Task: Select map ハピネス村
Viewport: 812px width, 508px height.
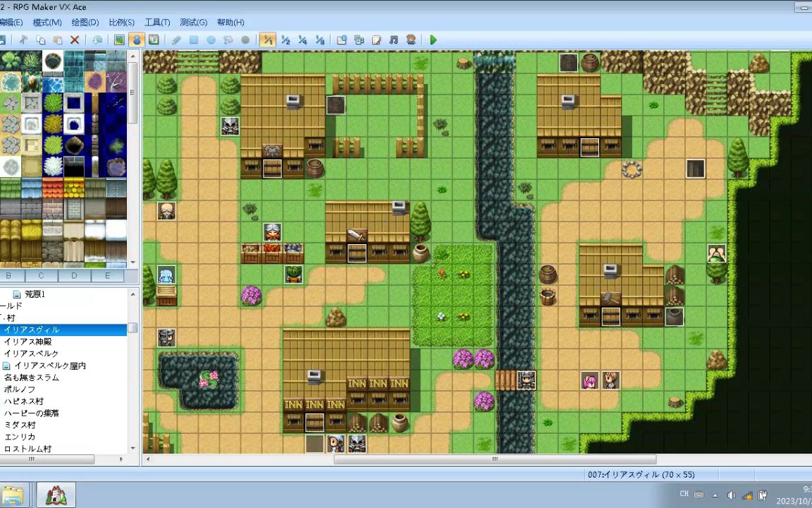Action: pyautogui.click(x=24, y=401)
